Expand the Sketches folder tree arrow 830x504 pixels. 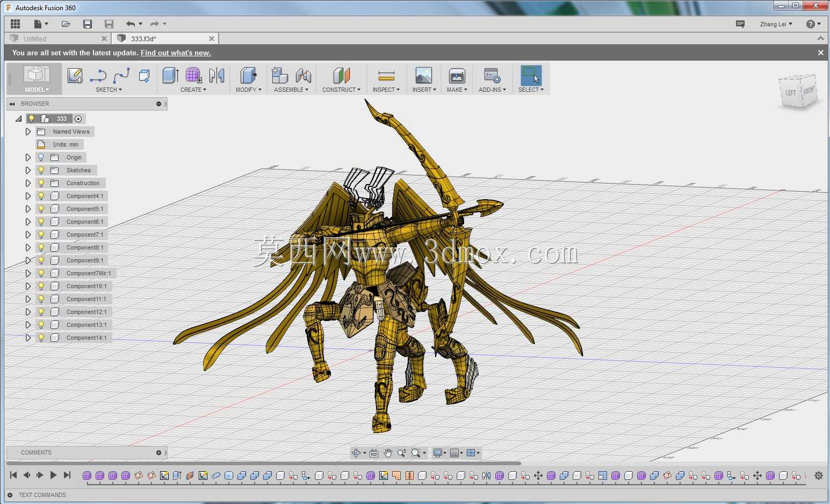coord(28,170)
